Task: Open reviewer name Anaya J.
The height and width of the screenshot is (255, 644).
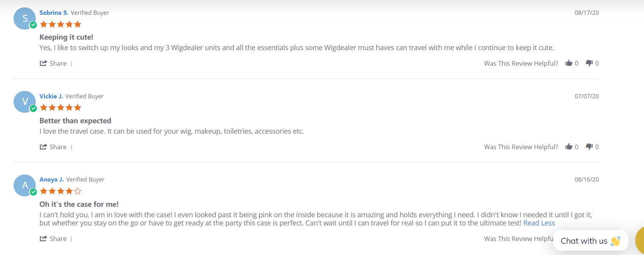Action: click(x=51, y=180)
